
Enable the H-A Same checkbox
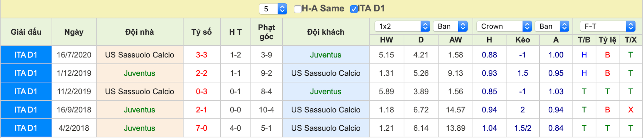tap(298, 9)
